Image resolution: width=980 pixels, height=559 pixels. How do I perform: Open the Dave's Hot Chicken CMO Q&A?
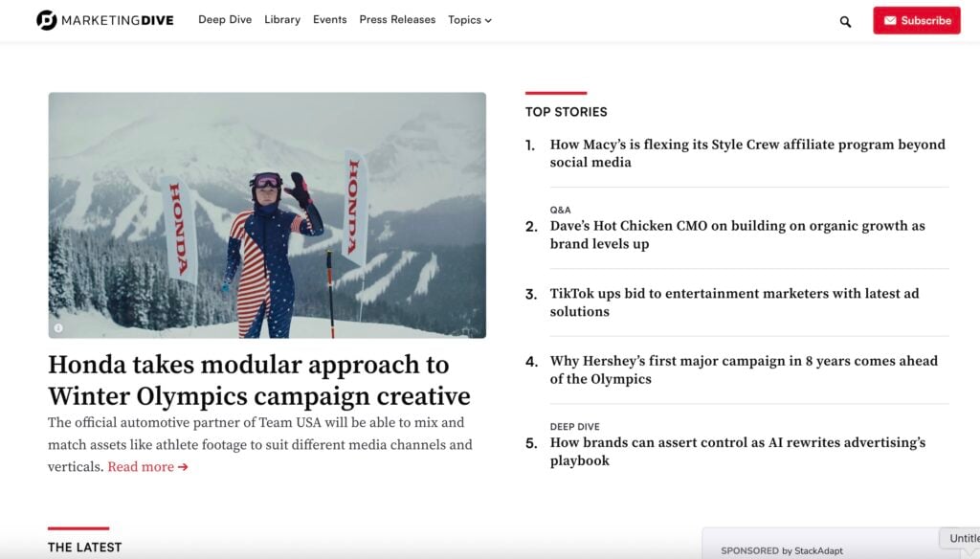pos(737,235)
